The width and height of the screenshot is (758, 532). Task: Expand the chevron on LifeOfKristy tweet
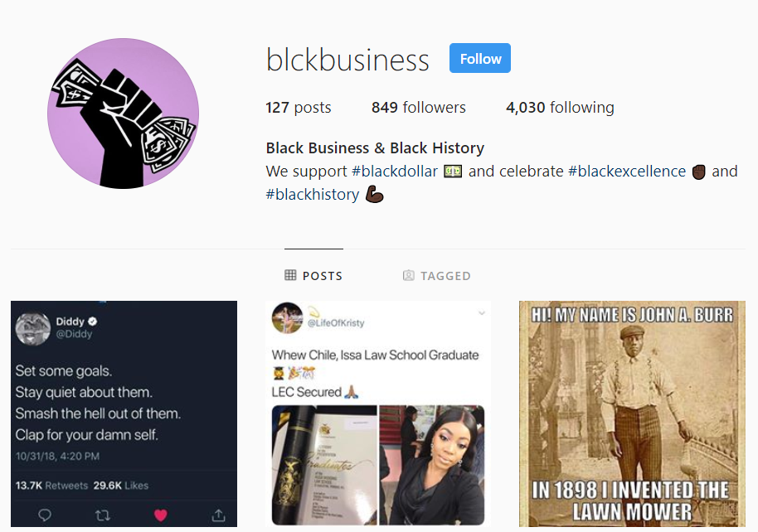tap(482, 313)
